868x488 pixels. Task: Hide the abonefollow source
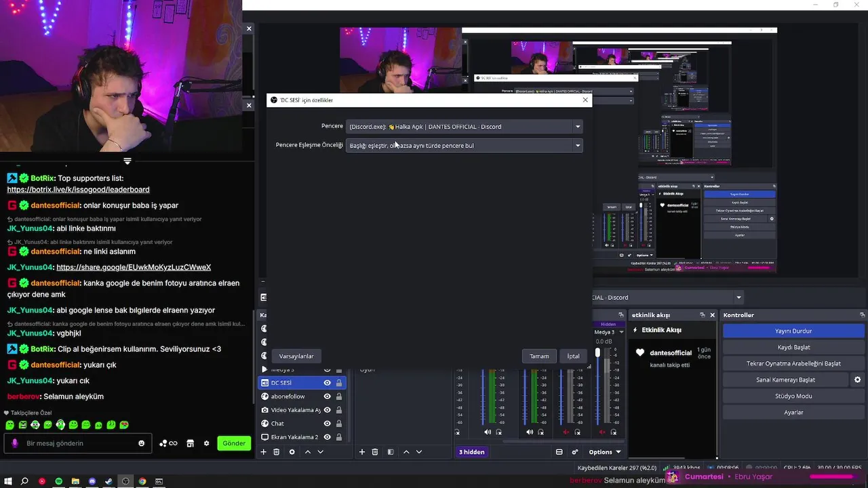tap(327, 396)
